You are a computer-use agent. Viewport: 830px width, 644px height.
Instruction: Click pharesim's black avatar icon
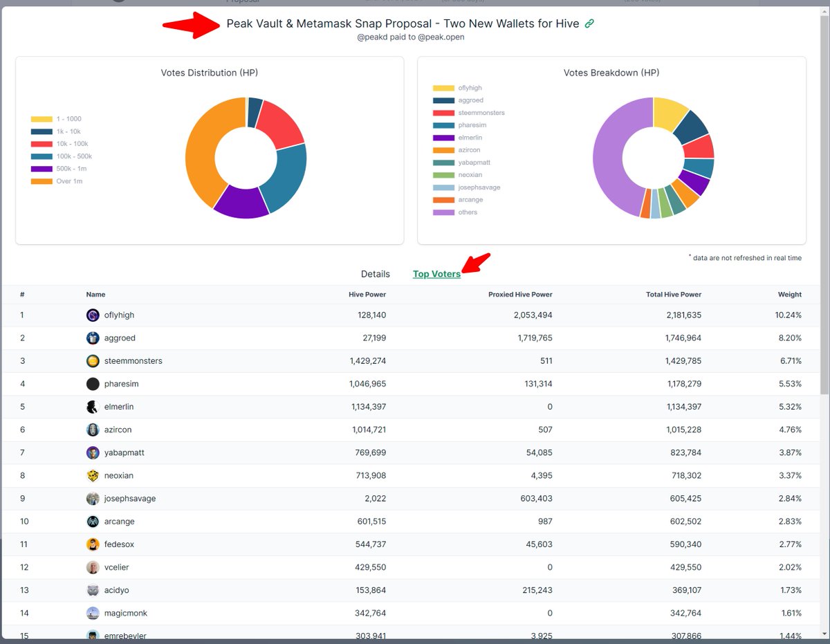pos(93,383)
